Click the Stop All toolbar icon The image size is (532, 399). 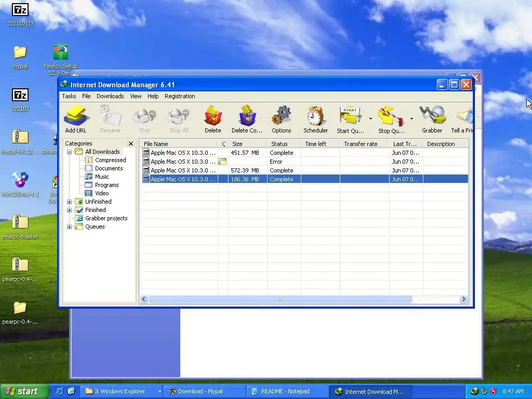click(x=179, y=119)
